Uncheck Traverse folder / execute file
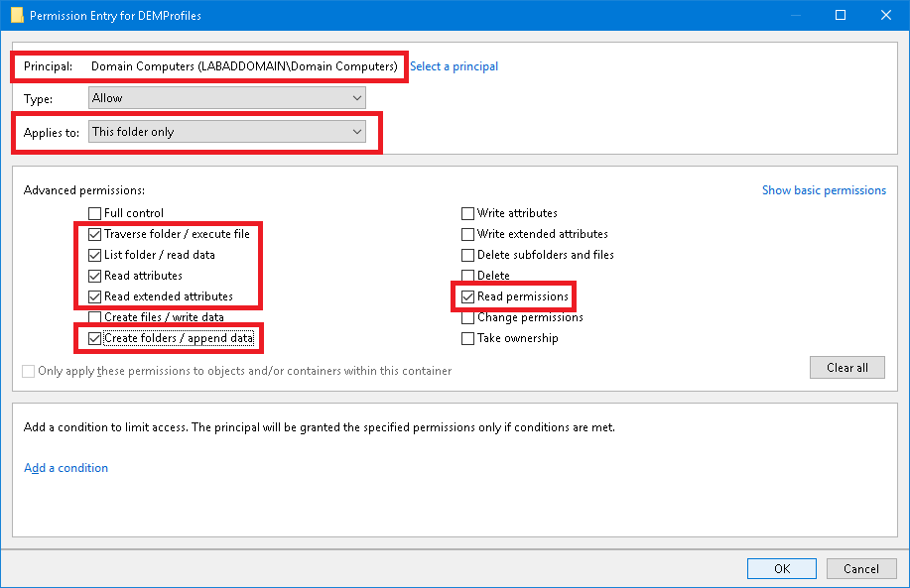910x588 pixels. pos(95,234)
